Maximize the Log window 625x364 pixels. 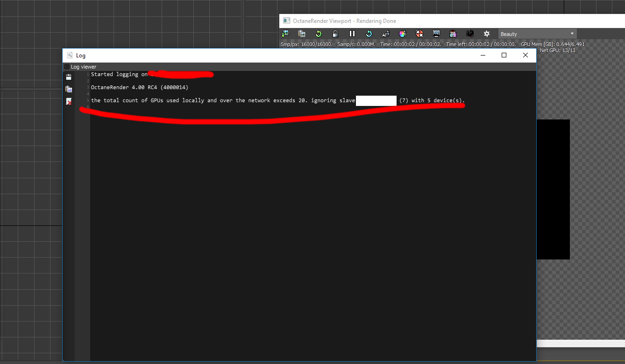pyautogui.click(x=504, y=55)
